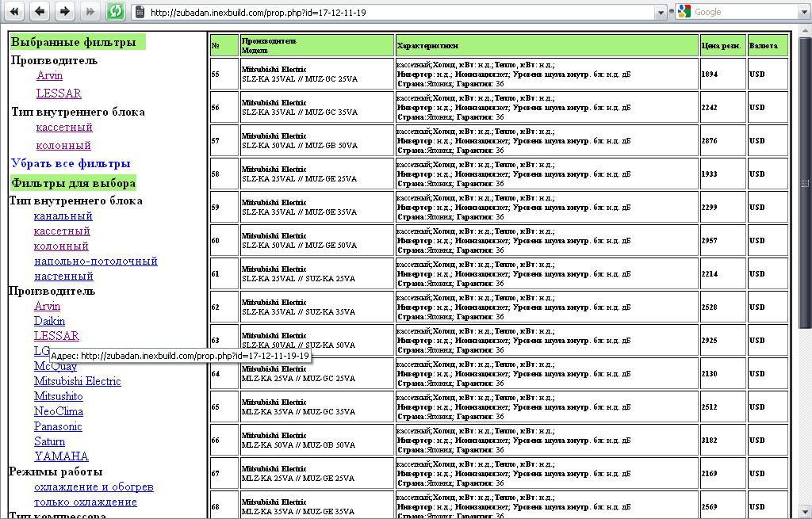Image resolution: width=812 pixels, height=519 pixels.
Task: Select Panasonic manufacturer filter
Action: [x=58, y=426]
